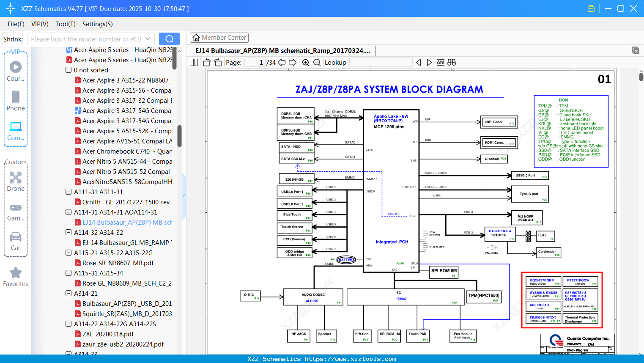Toggle the Abi match-case option

pos(441,63)
